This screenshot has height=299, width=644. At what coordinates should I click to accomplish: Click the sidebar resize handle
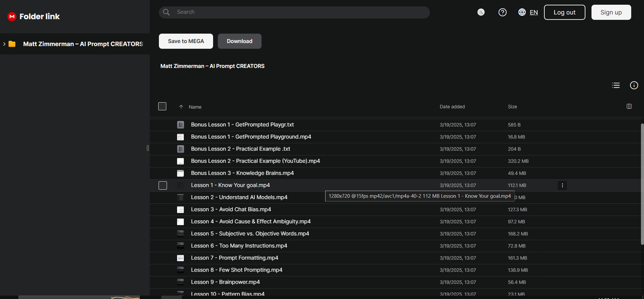(148, 148)
